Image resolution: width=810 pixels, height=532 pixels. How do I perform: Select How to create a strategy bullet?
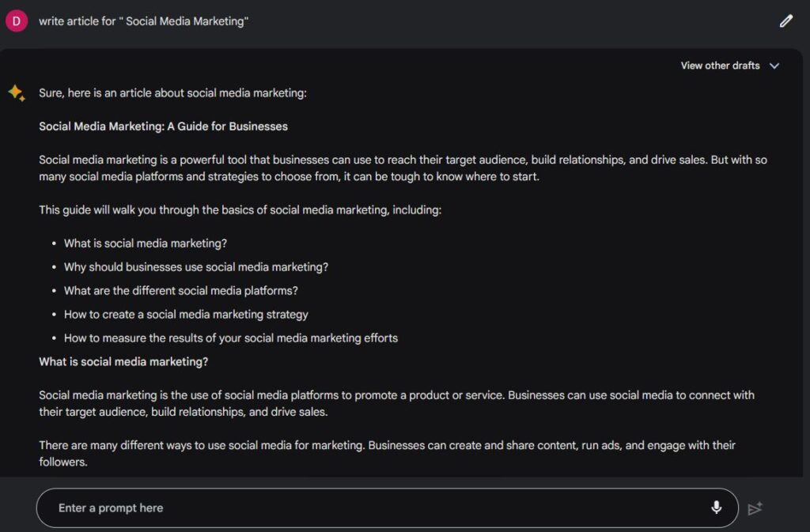186,315
